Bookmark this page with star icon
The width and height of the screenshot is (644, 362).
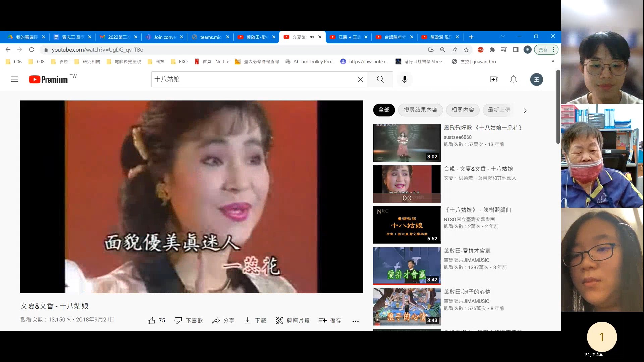[x=466, y=50]
